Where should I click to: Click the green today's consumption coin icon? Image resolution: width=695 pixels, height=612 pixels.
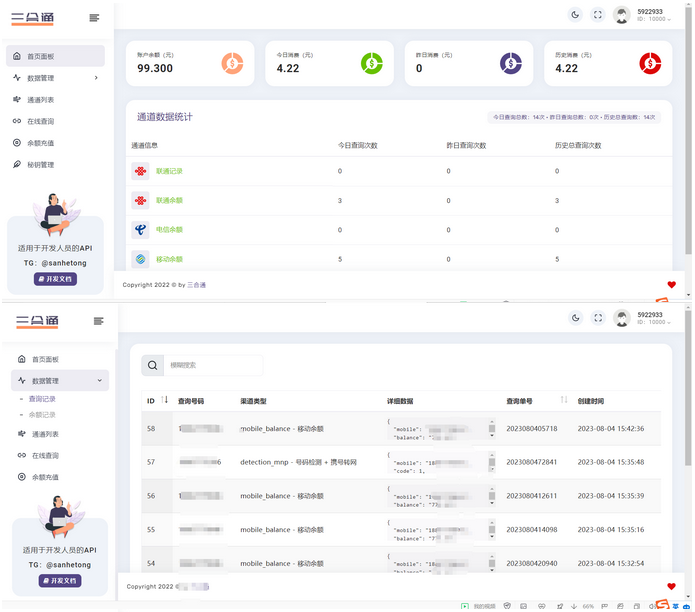(x=371, y=63)
